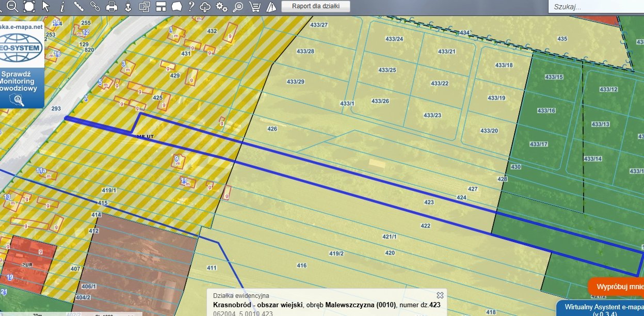Choose the ruler measurement tool

(x=78, y=6)
